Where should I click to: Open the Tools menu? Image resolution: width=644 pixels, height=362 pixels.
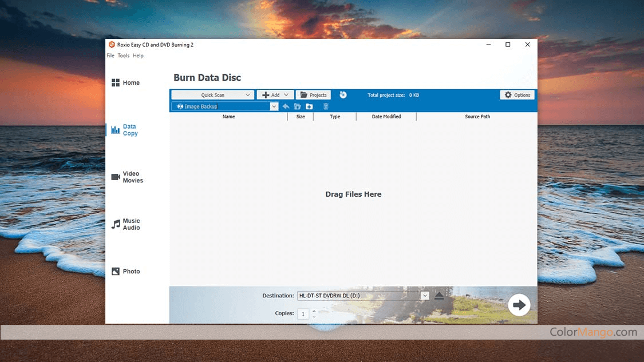click(x=123, y=55)
